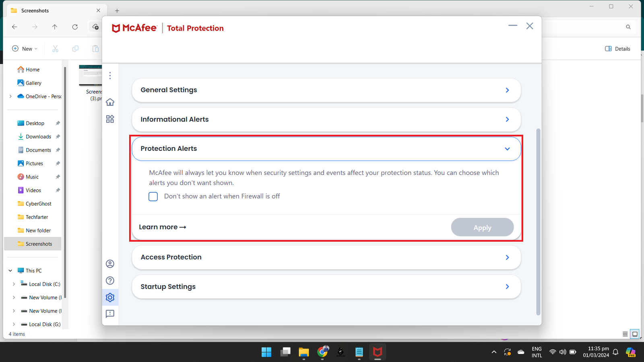
Task: Follow the Learn more link
Action: tap(162, 227)
